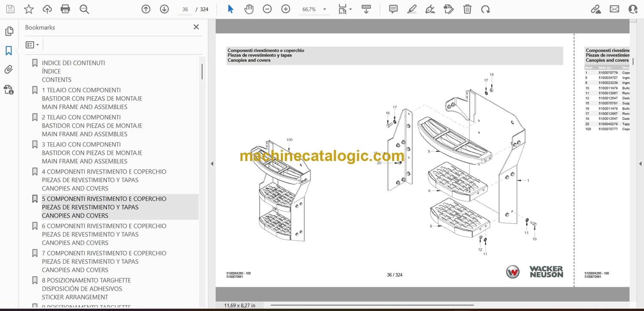Image resolution: width=644 pixels, height=311 pixels.
Task: Select the hand pan tool
Action: click(x=249, y=9)
